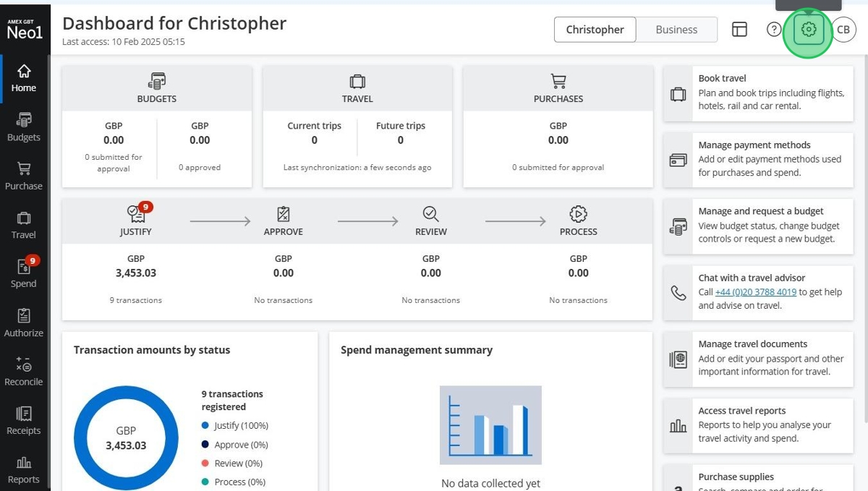Image resolution: width=868 pixels, height=491 pixels.
Task: Switch to the Business view
Action: click(676, 30)
